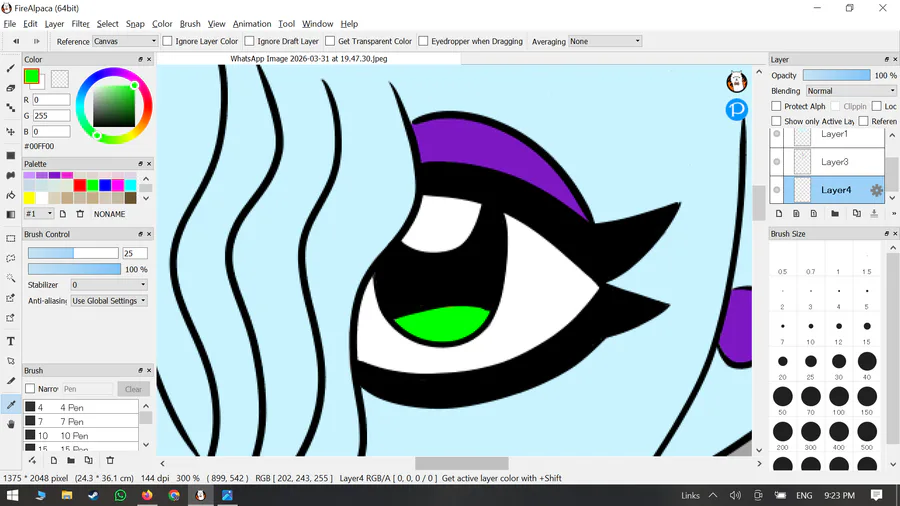This screenshot has width=900, height=506.
Task: Click the blue P icon on canvas
Action: [x=736, y=109]
